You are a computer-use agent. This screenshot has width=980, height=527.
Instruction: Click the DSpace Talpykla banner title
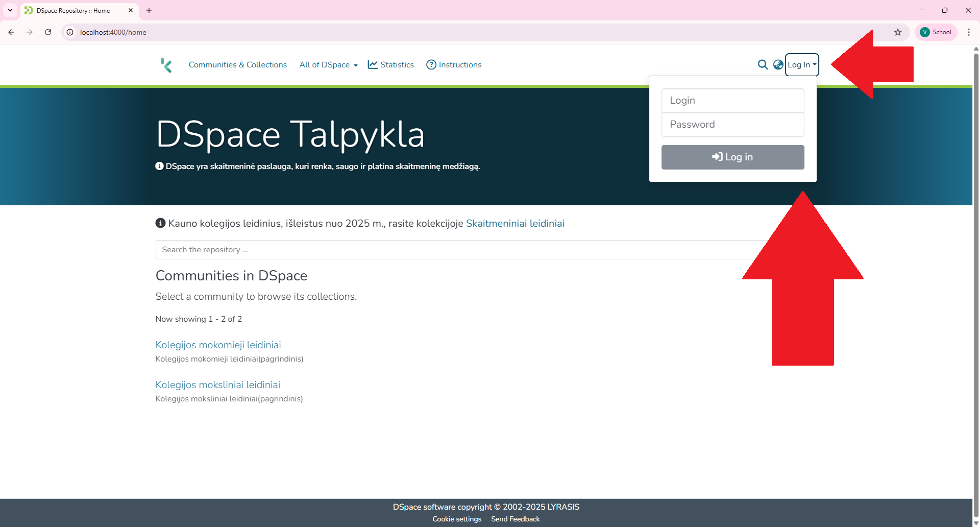[290, 135]
